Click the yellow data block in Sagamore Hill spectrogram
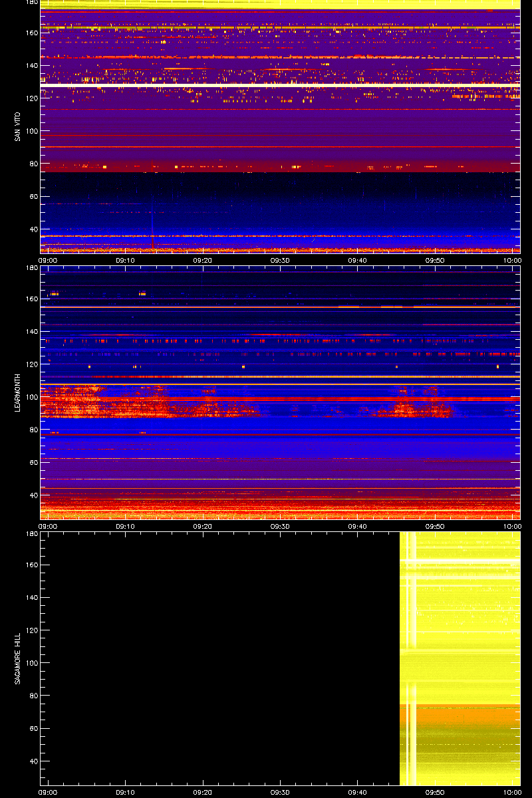This screenshot has height=798, width=532. 460,658
